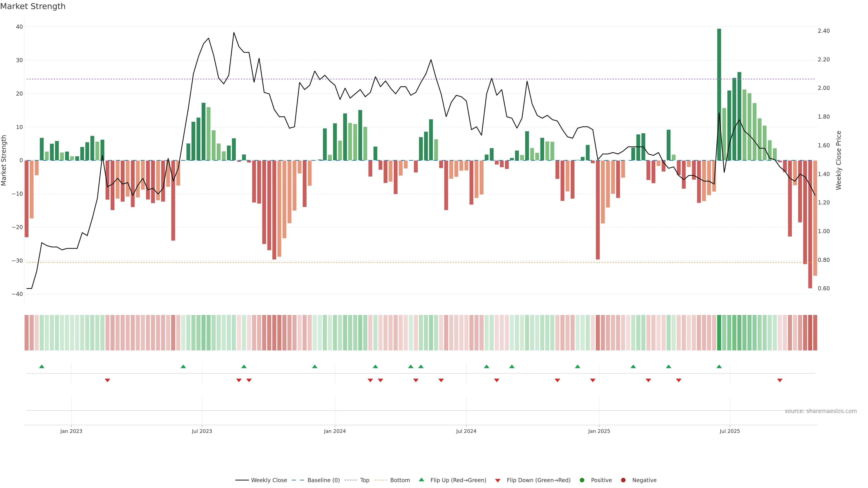The width and height of the screenshot is (868, 488).
Task: Click the brightest green cell in heatmap strip
Action: coord(719,333)
